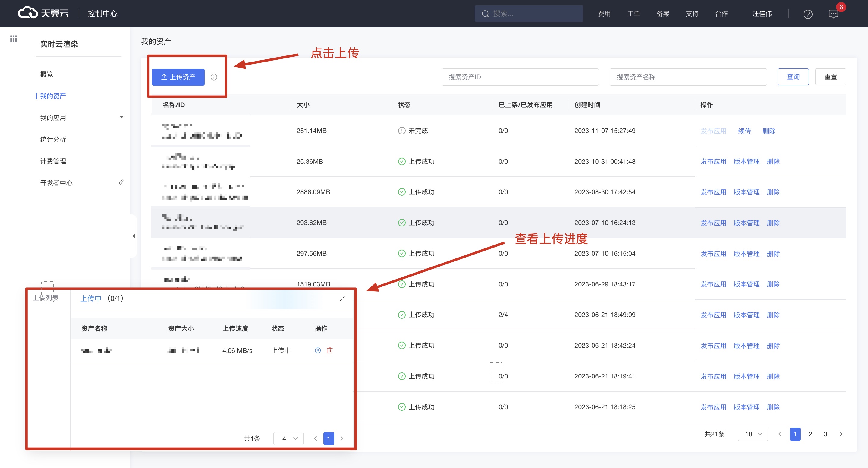Screen dimensions: 868x468
Task: Open the 10 per page dropdown
Action: point(753,434)
